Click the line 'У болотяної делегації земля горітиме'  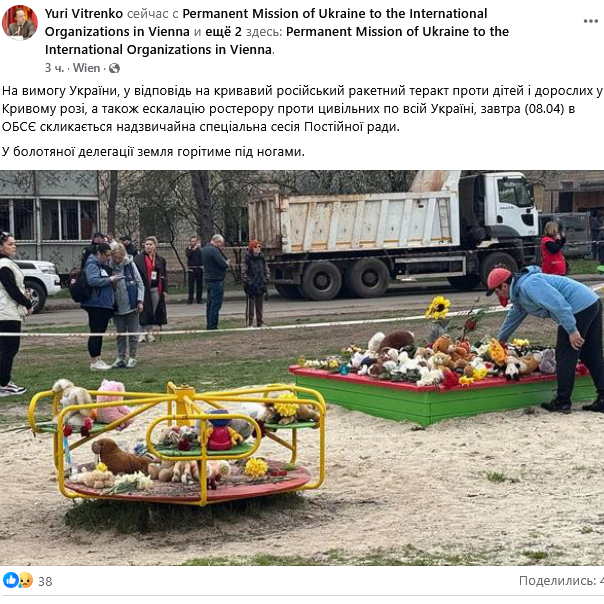[x=153, y=152]
